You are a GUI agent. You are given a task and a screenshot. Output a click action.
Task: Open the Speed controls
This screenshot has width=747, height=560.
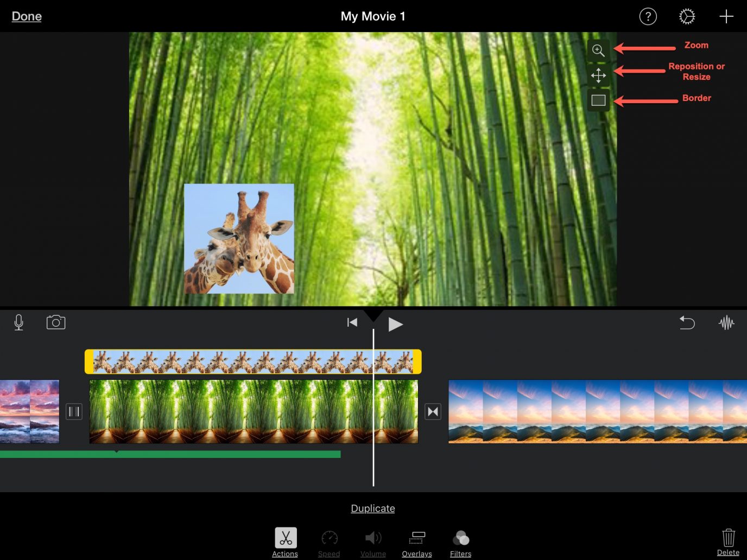329,541
